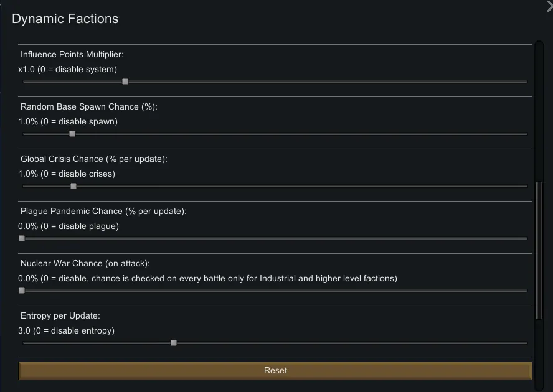
Task: Click the Influence Points Multiplier slider handle
Action: click(x=125, y=82)
